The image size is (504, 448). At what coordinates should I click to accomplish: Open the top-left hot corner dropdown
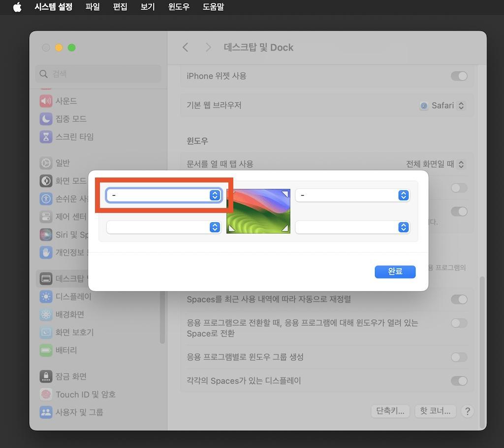(x=164, y=195)
